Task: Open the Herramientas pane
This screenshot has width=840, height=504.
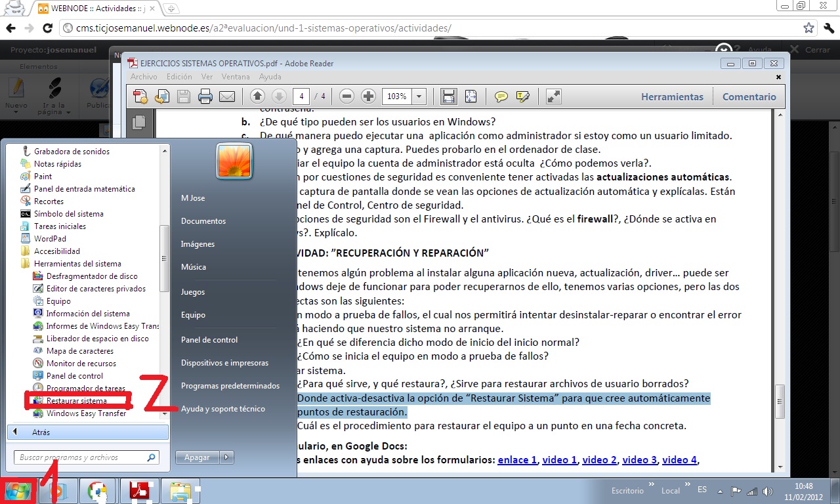Action: [672, 96]
